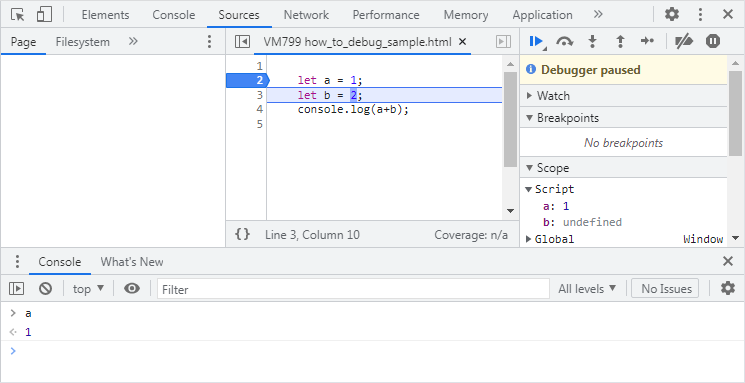Open the What's New drawer tab

pyautogui.click(x=132, y=262)
